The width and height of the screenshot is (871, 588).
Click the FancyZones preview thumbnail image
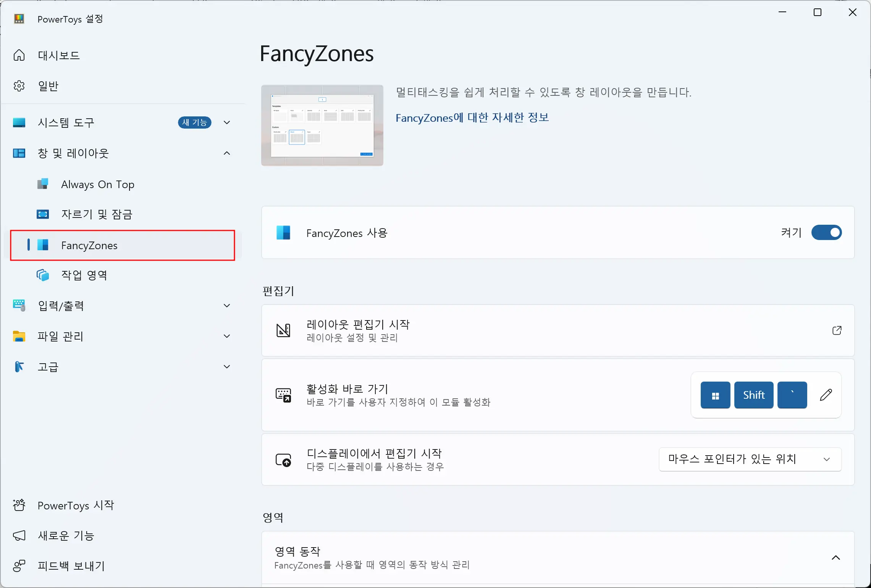coord(322,126)
